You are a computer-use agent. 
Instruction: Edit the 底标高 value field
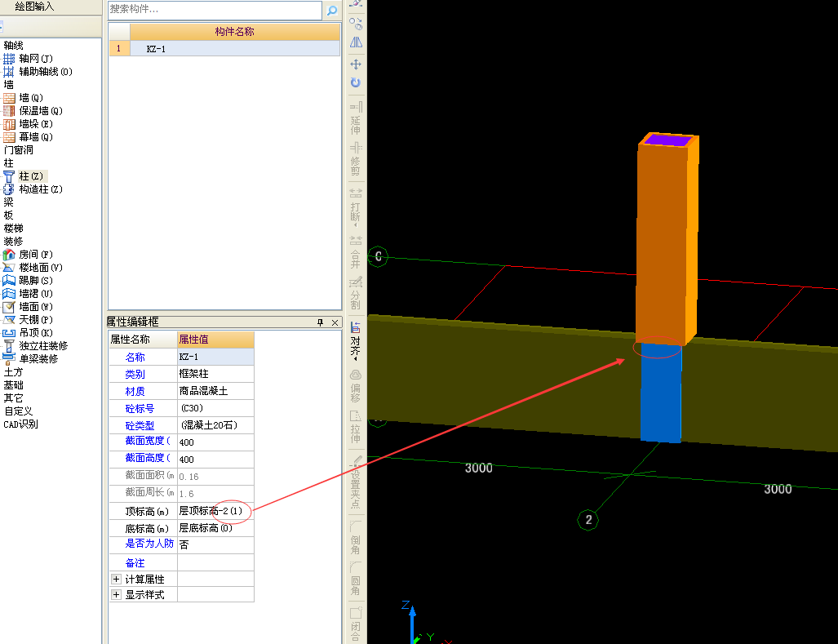[215, 528]
